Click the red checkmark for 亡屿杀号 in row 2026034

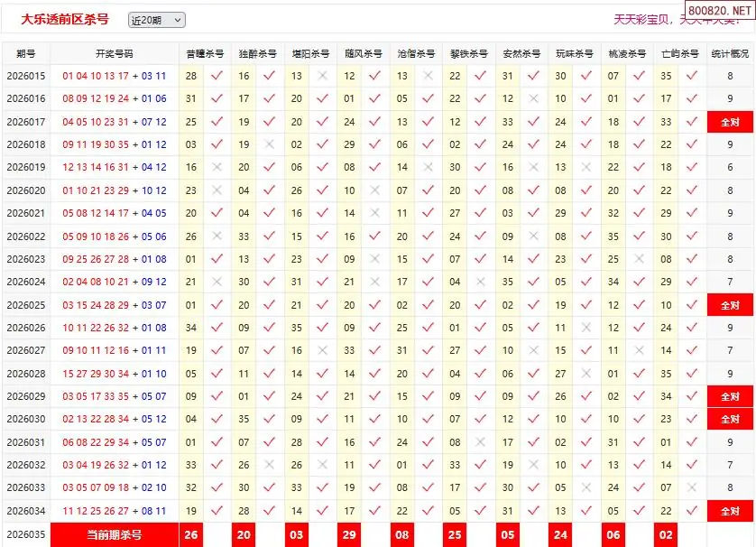click(x=691, y=511)
